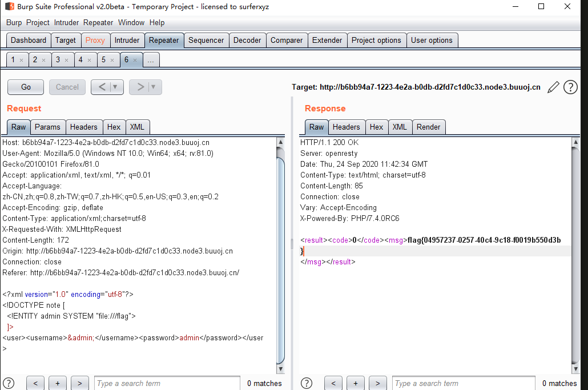
Task: Open the Project menu
Action: click(x=38, y=22)
